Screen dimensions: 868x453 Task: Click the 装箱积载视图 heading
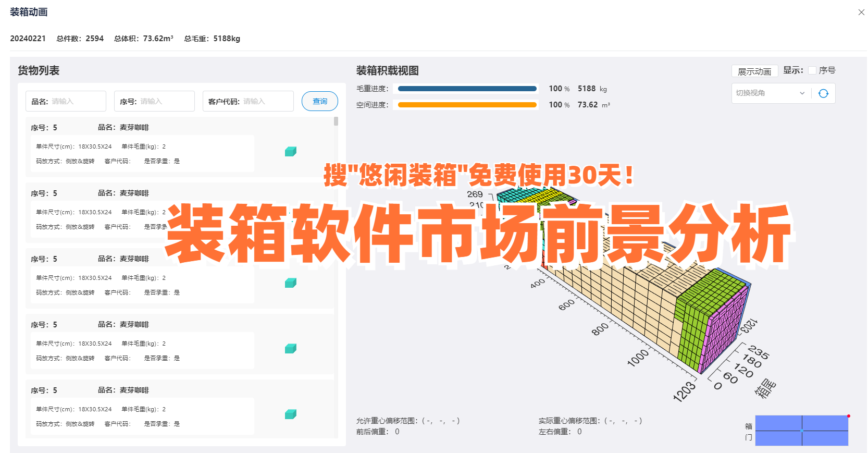click(388, 70)
